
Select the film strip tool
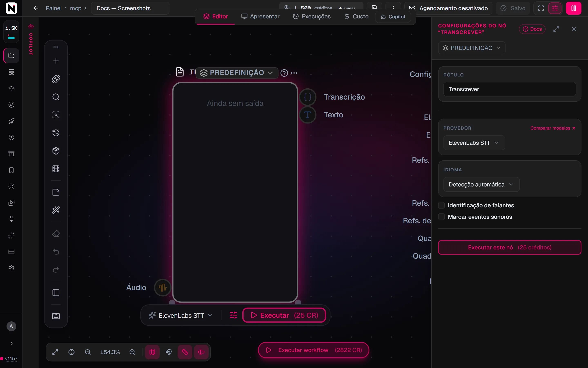56,169
